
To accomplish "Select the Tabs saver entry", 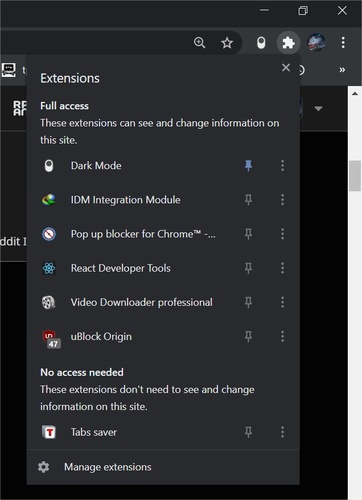I will click(94, 432).
